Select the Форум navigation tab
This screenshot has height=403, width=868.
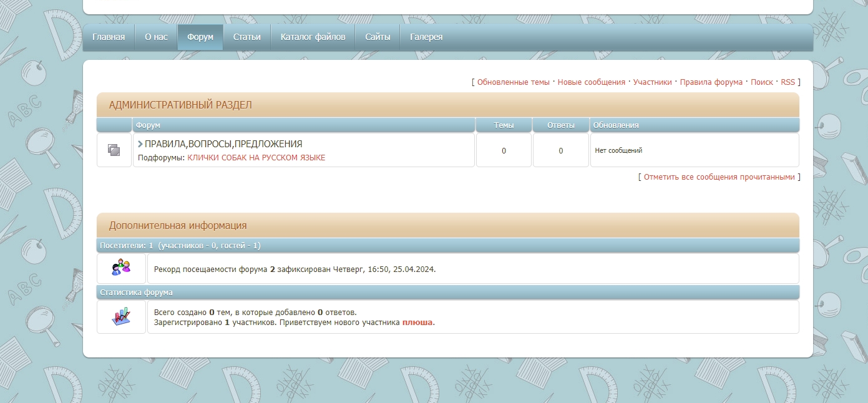point(200,37)
